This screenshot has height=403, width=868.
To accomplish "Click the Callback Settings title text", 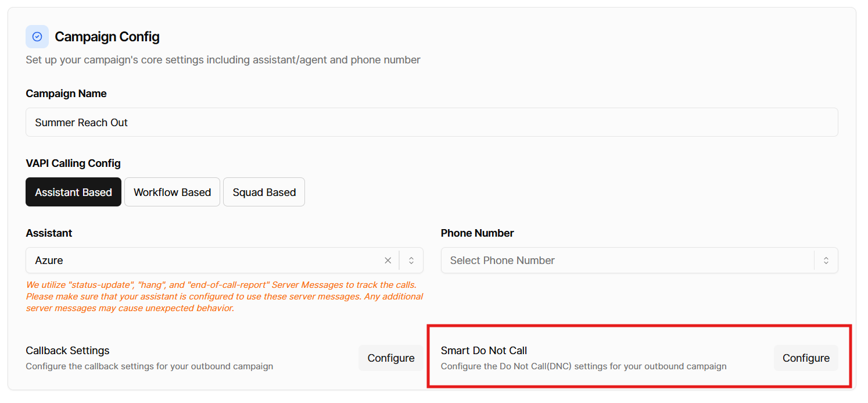I will point(67,351).
